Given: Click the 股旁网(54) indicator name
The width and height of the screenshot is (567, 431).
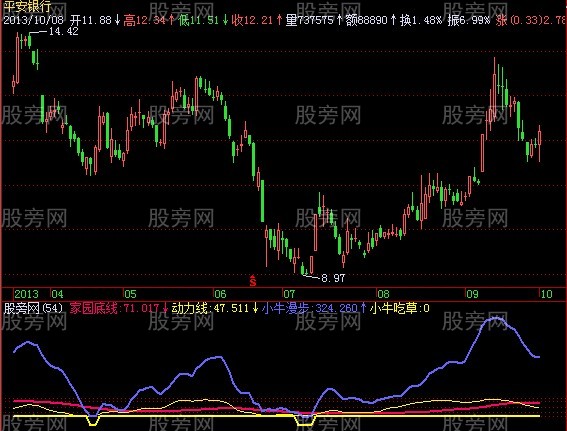Looking at the screenshot, I should click(33, 308).
